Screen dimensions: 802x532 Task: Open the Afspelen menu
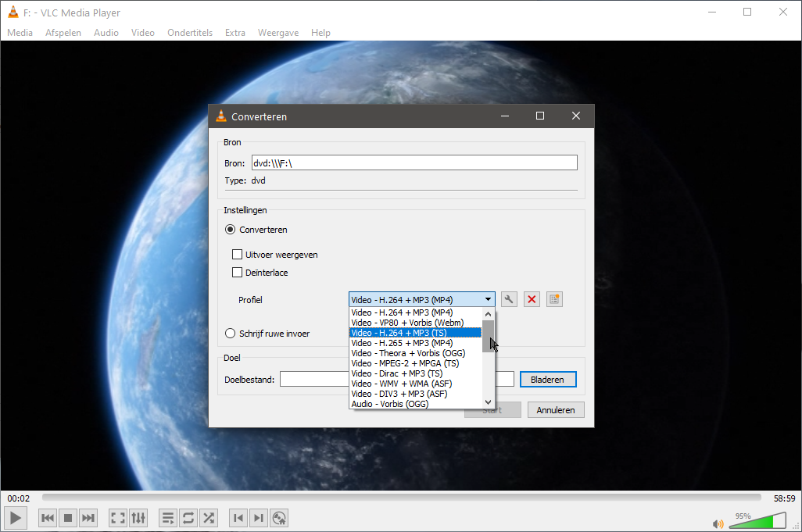(x=63, y=33)
